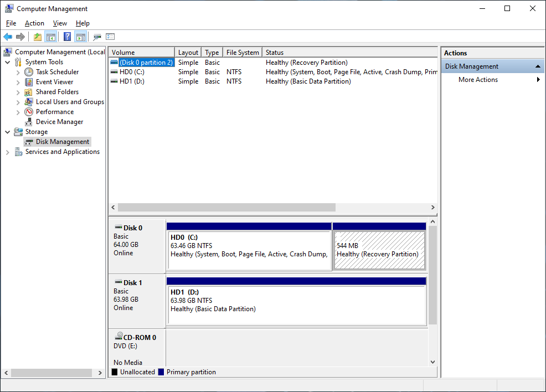Select the HD1 (D:) partition block
This screenshot has height=392, width=546.
point(296,301)
